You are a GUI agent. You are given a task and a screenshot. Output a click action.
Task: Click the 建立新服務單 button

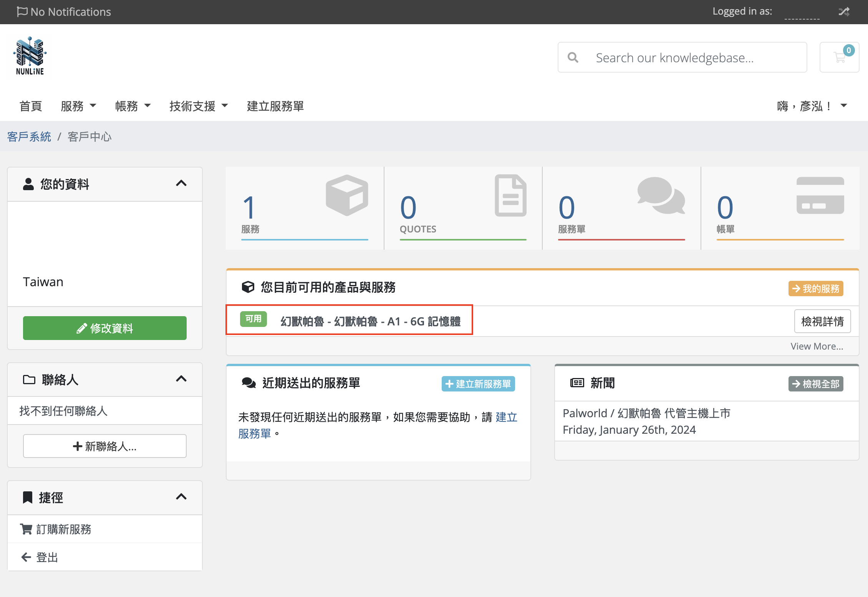coord(478,384)
